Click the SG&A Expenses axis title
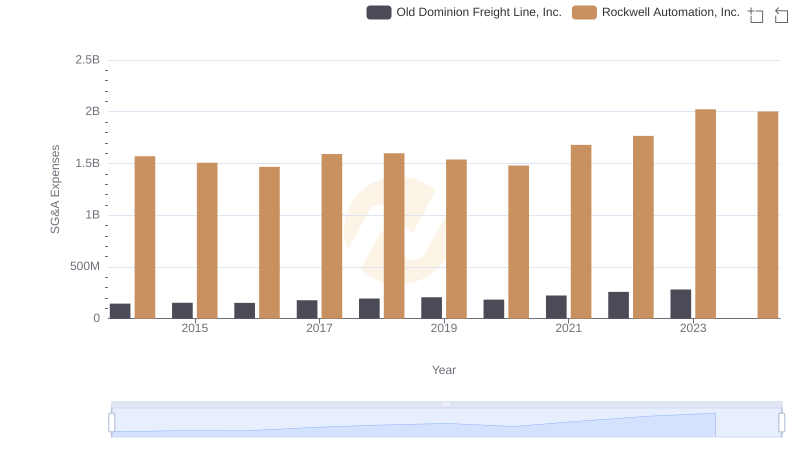Image resolution: width=800 pixels, height=461 pixels. point(55,189)
